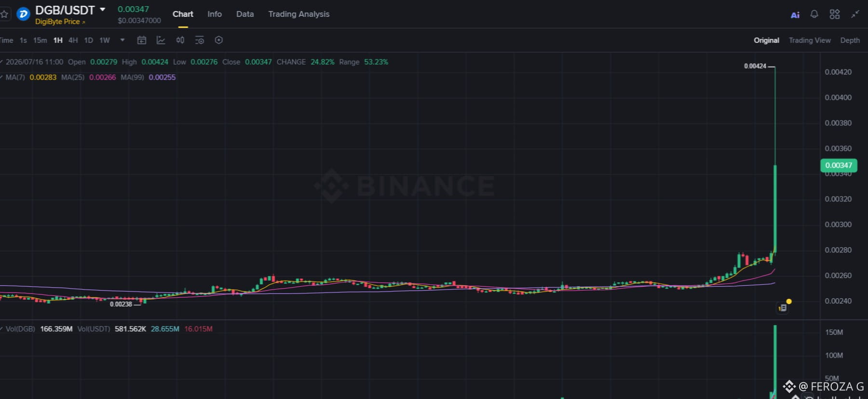This screenshot has height=399, width=868.
Task: Open the layout widgets grid icon
Action: click(835, 14)
